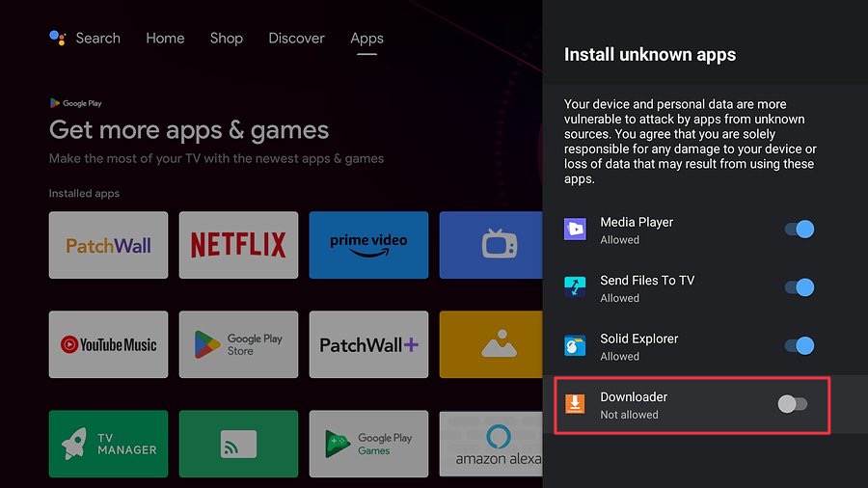The width and height of the screenshot is (868, 488).
Task: Click the 'Installed apps' section label
Action: pos(84,193)
